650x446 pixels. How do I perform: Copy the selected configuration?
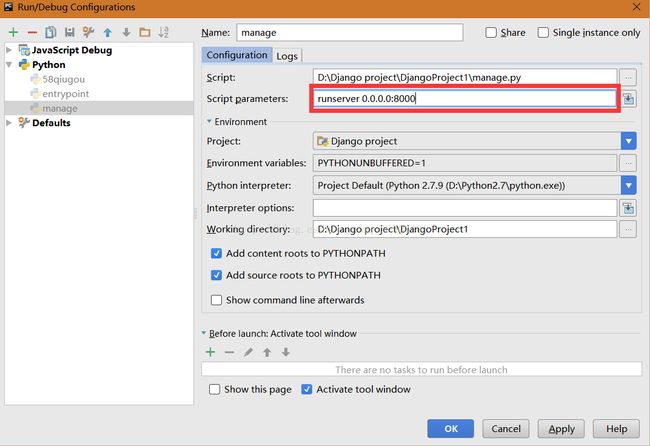[51, 32]
